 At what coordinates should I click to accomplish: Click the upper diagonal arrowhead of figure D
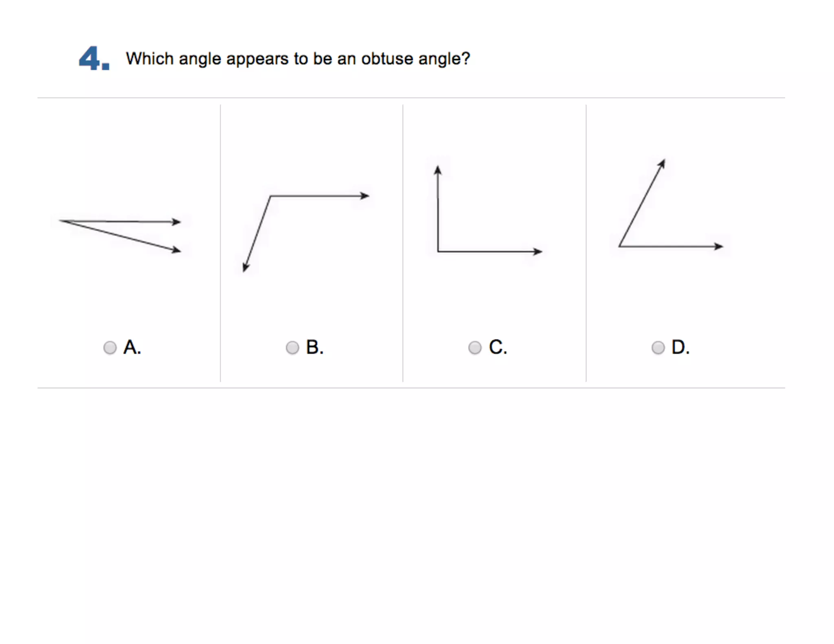pyautogui.click(x=662, y=163)
